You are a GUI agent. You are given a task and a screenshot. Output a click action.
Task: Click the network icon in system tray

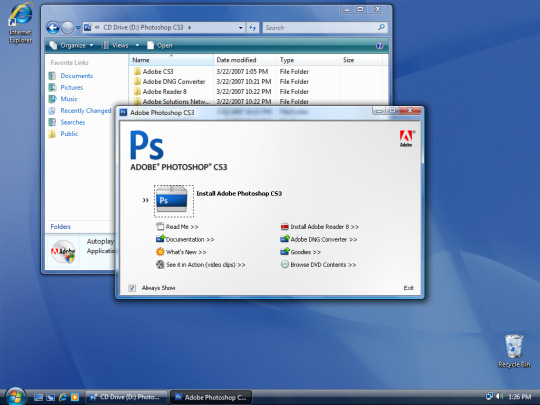click(489, 396)
